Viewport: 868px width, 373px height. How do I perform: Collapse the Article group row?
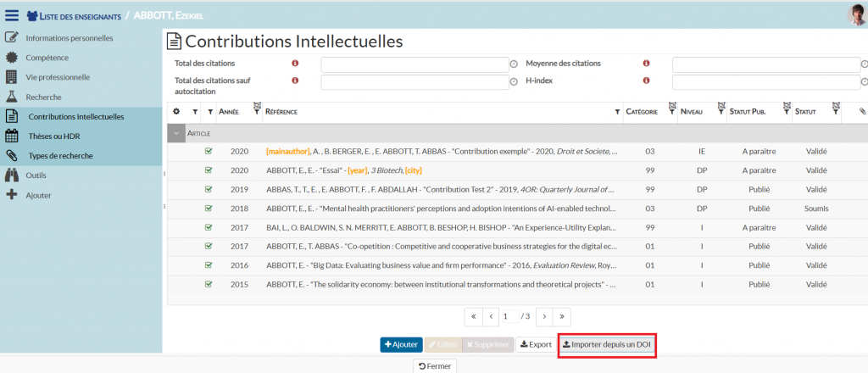click(x=176, y=133)
